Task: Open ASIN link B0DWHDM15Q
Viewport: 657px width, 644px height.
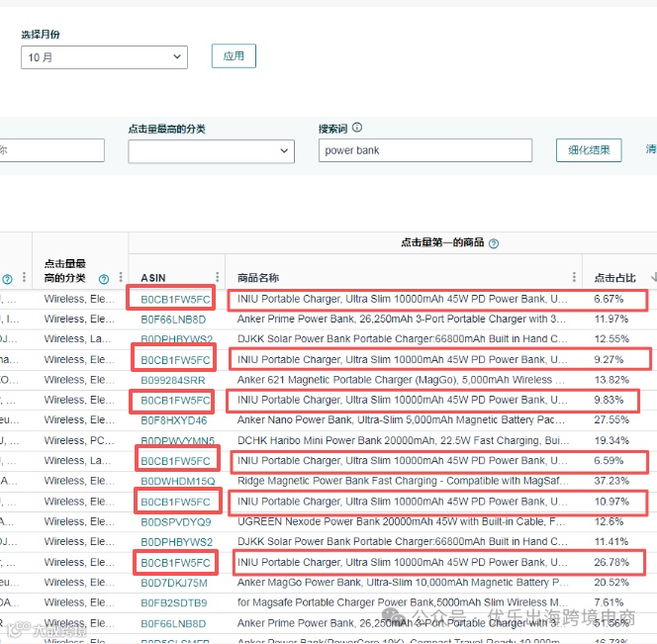Action: point(178,482)
